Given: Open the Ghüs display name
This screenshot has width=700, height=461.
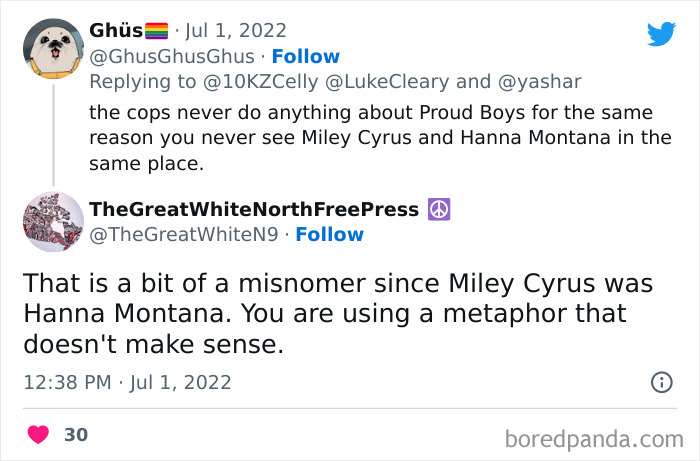Looking at the screenshot, I should coord(116,31).
